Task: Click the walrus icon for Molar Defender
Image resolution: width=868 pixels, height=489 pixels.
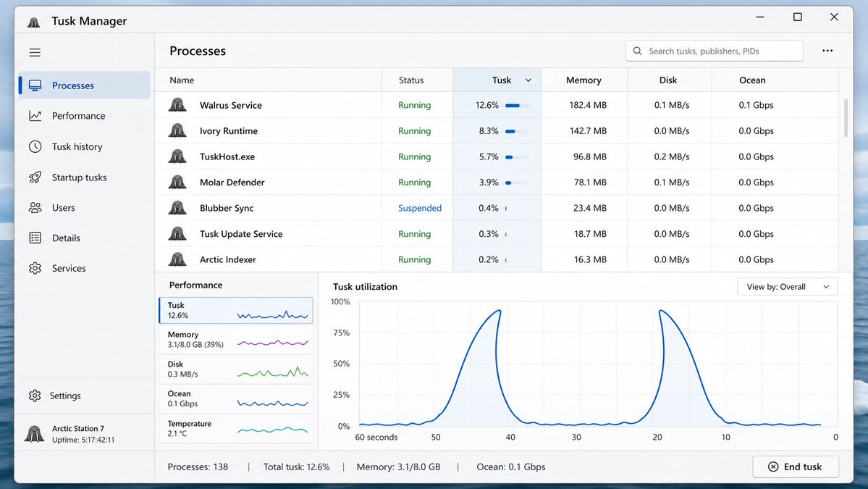Action: 177,183
